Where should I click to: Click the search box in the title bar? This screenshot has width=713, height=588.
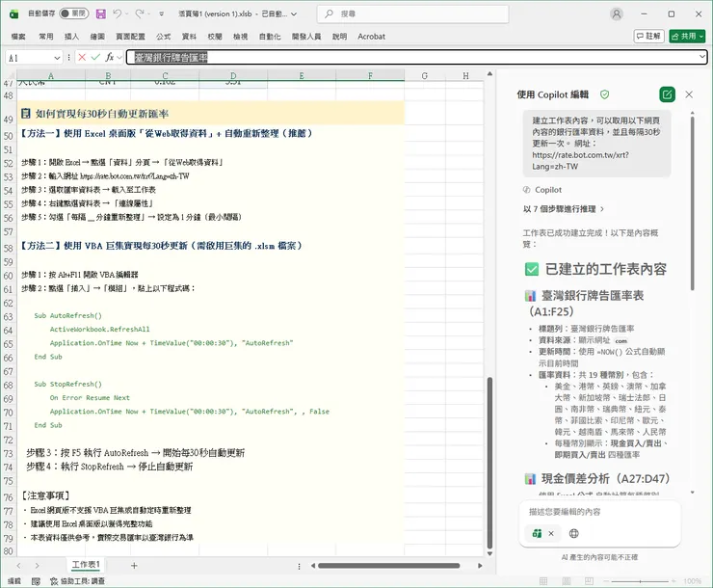413,14
